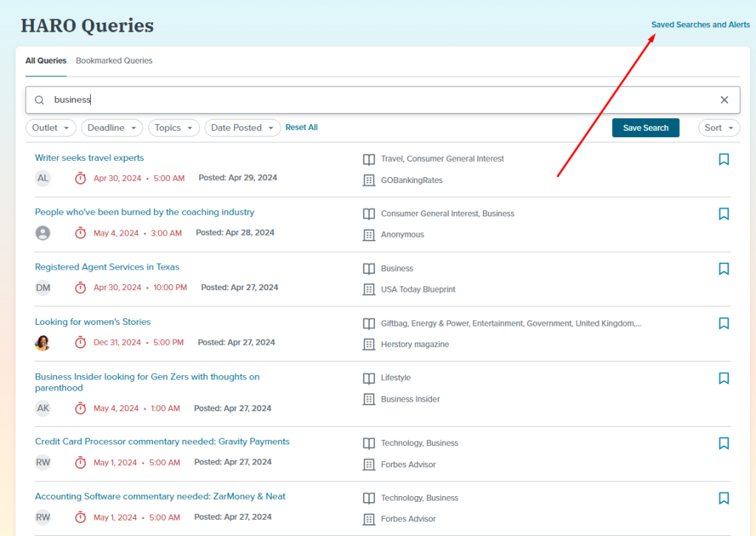
Task: Click timer icon beside Dec 31, 2024 deadline
Action: pos(80,343)
